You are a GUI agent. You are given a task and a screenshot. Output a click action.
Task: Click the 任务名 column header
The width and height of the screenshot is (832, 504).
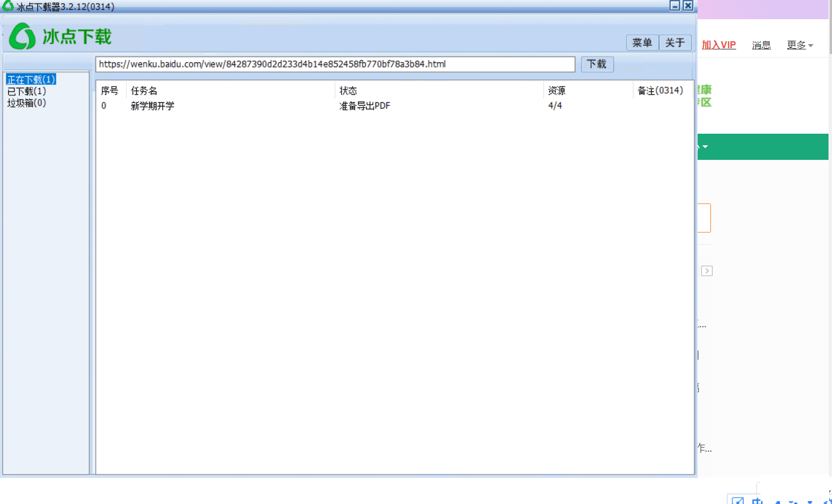(x=230, y=91)
